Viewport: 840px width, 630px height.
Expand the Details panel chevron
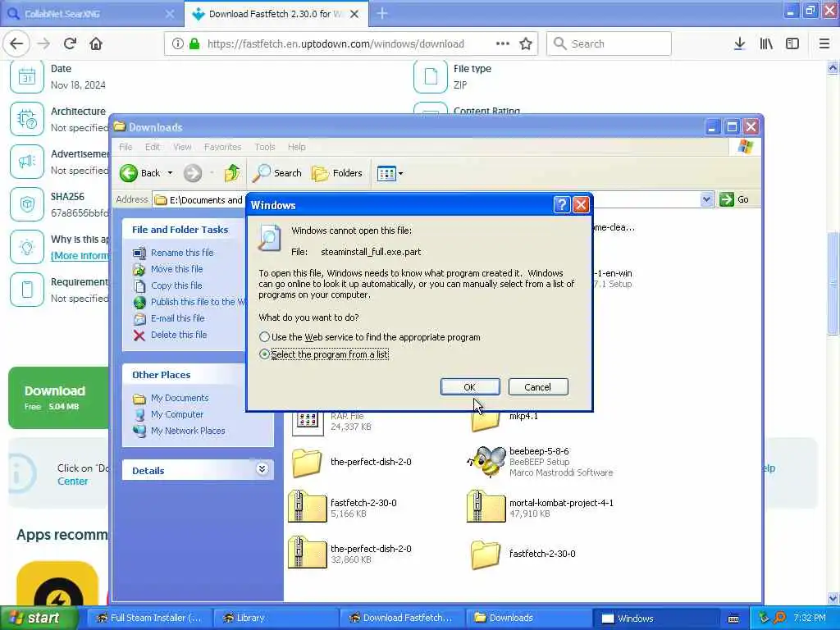262,469
